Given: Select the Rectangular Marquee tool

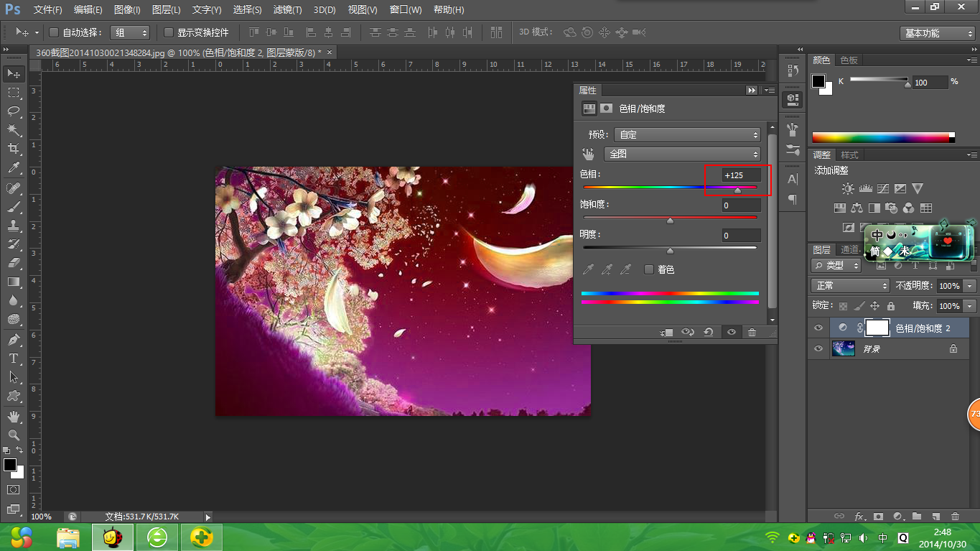Looking at the screenshot, I should pyautogui.click(x=14, y=92).
